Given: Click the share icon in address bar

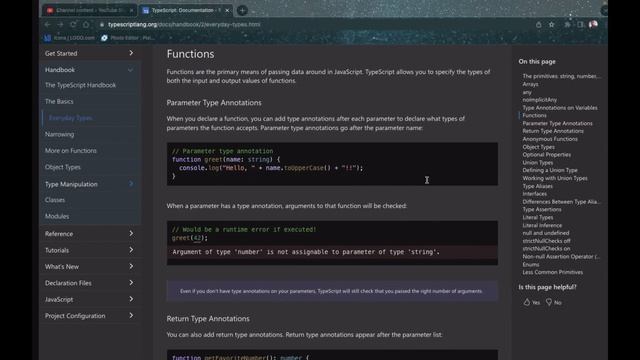Looking at the screenshot, I should click(539, 25).
